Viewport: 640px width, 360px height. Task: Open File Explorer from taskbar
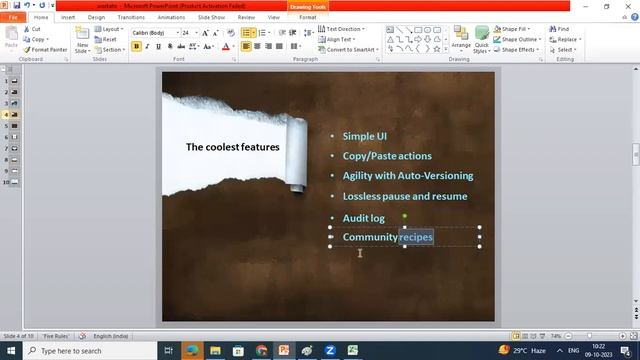(216, 350)
